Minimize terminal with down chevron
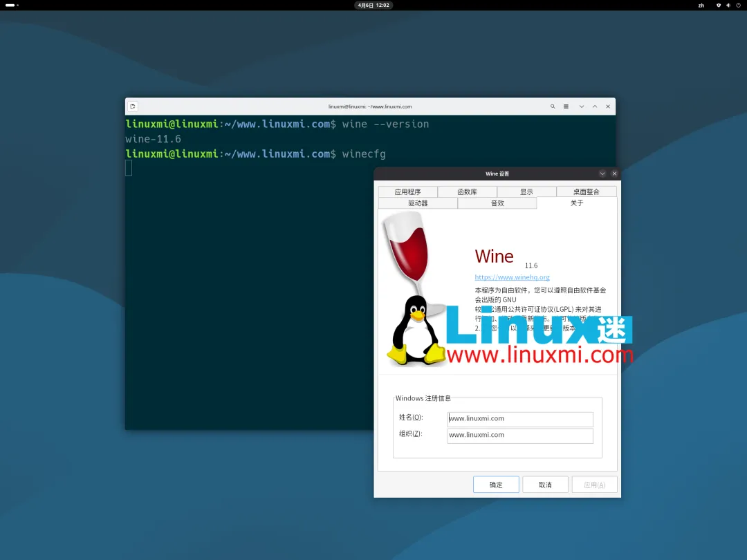The width and height of the screenshot is (747, 560). (x=582, y=106)
